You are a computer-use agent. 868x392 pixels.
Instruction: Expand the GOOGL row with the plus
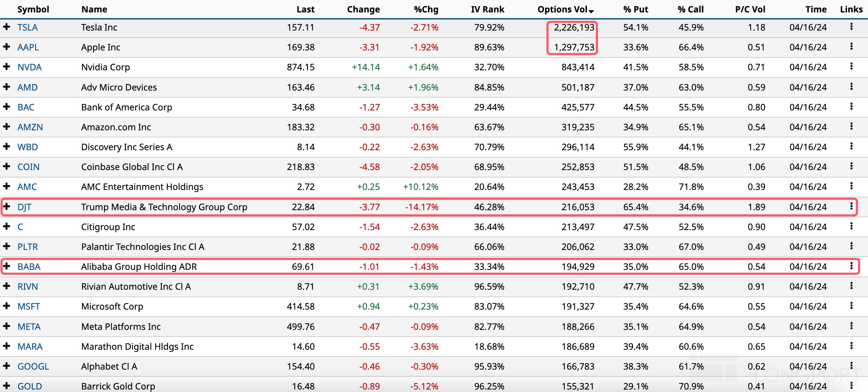coord(6,366)
